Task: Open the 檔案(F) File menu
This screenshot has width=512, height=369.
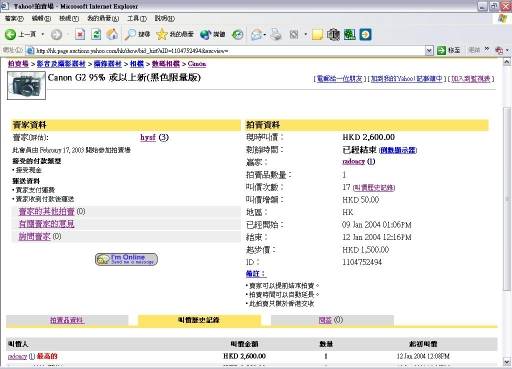Action: [14, 19]
